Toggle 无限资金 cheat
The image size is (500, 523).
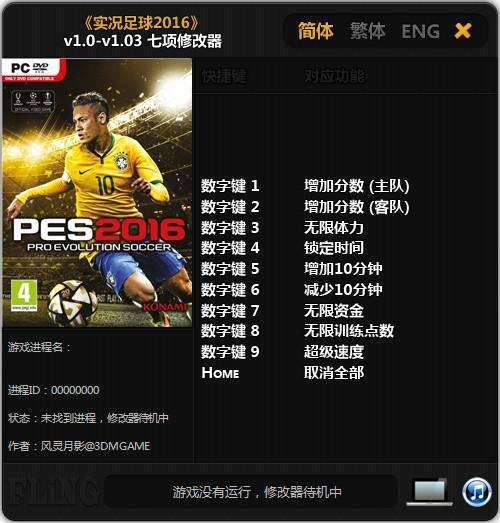tap(334, 311)
